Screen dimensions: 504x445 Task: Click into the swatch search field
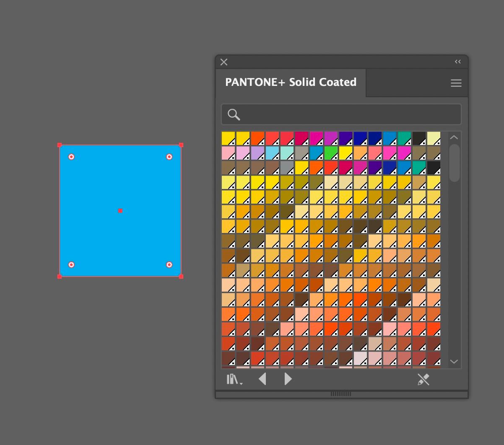[341, 114]
